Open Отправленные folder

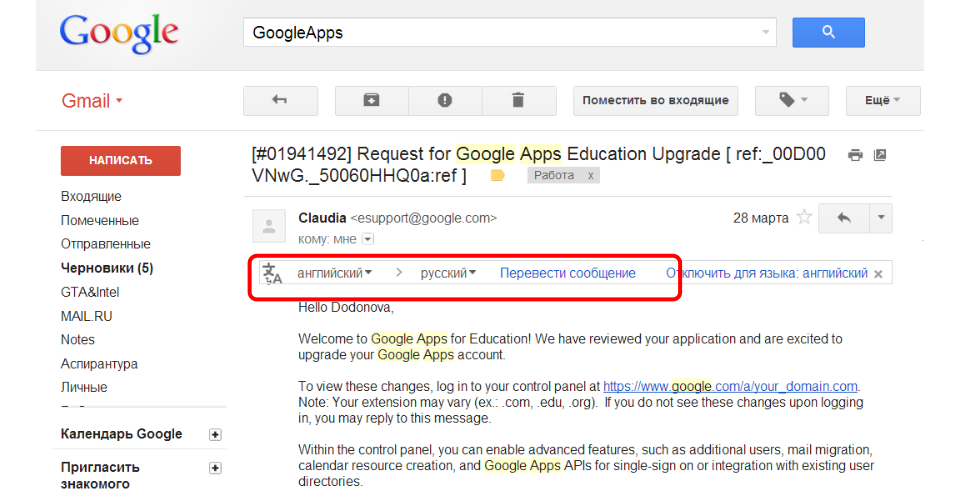[x=105, y=244]
